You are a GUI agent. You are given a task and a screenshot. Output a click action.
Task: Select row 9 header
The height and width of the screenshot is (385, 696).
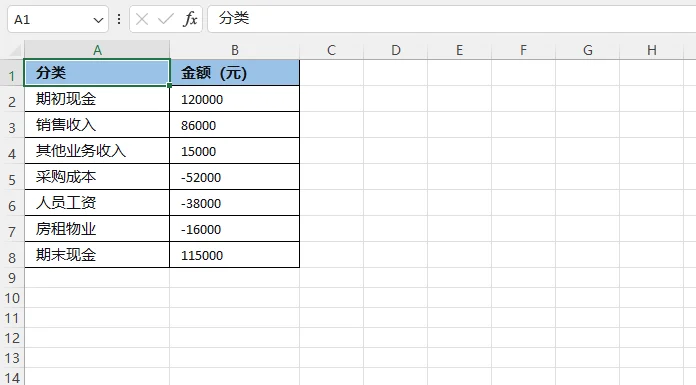12,278
